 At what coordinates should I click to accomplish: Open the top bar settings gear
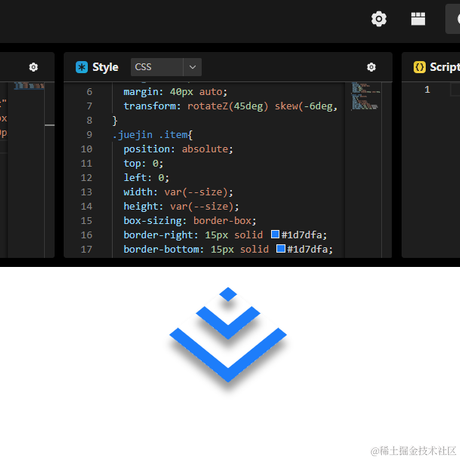coord(379,19)
